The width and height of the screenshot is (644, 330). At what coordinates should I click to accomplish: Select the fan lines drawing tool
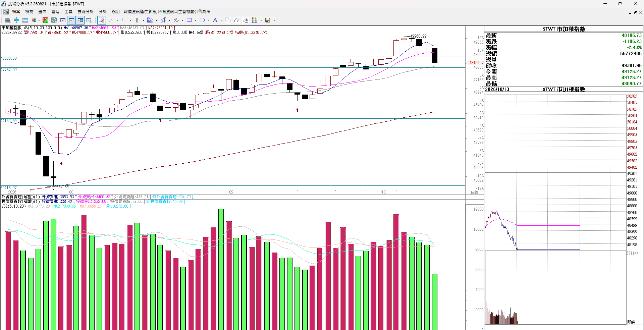150,20
